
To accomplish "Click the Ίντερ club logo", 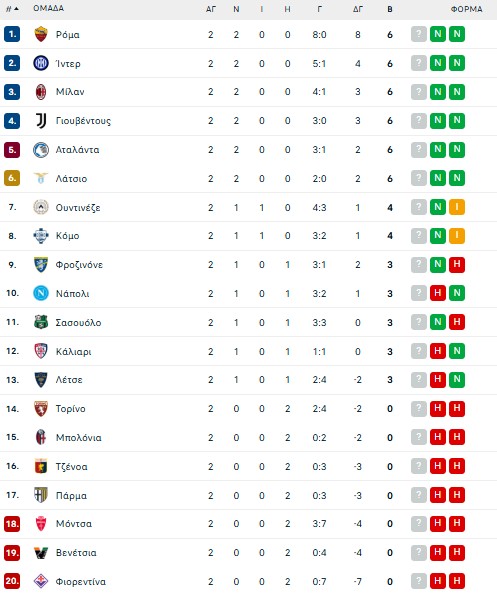I will click(x=41, y=63).
